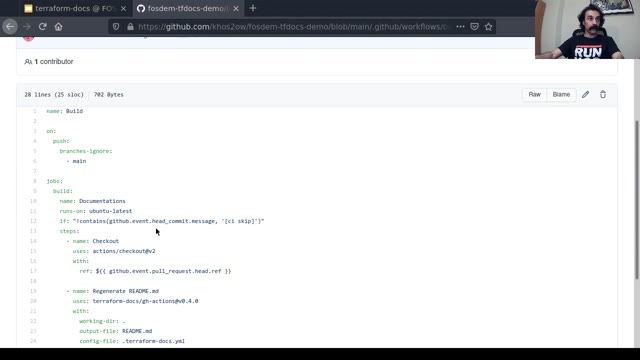Close the terraform-docs @ FOSDEM tab
The height and width of the screenshot is (360, 640).
click(123, 8)
